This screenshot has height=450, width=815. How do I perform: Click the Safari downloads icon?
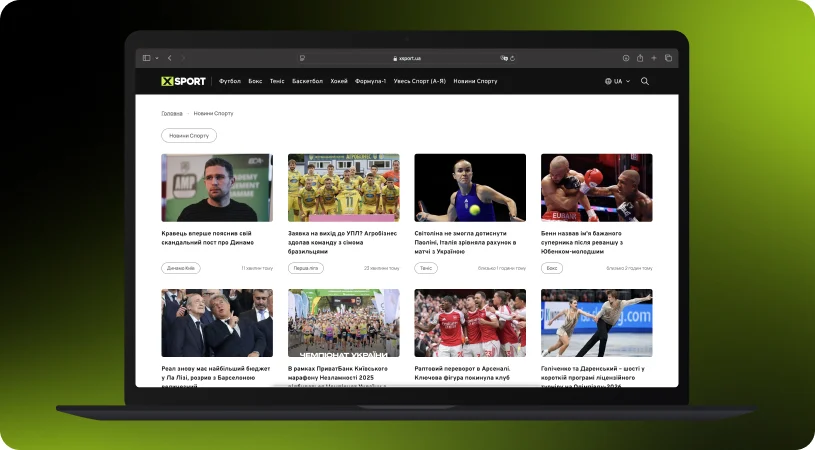click(x=626, y=58)
